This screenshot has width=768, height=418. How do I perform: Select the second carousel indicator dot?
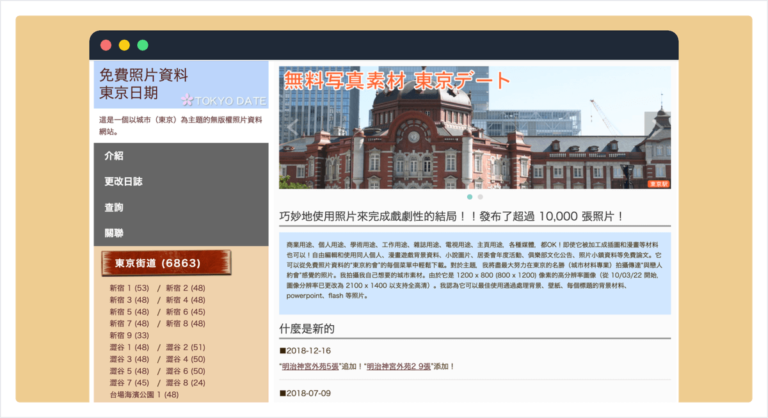(480, 197)
